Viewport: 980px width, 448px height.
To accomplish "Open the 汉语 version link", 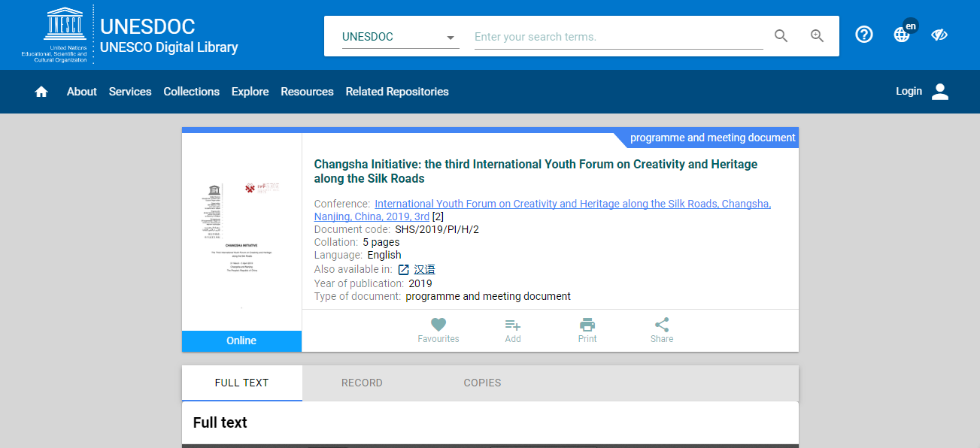I will pyautogui.click(x=424, y=270).
